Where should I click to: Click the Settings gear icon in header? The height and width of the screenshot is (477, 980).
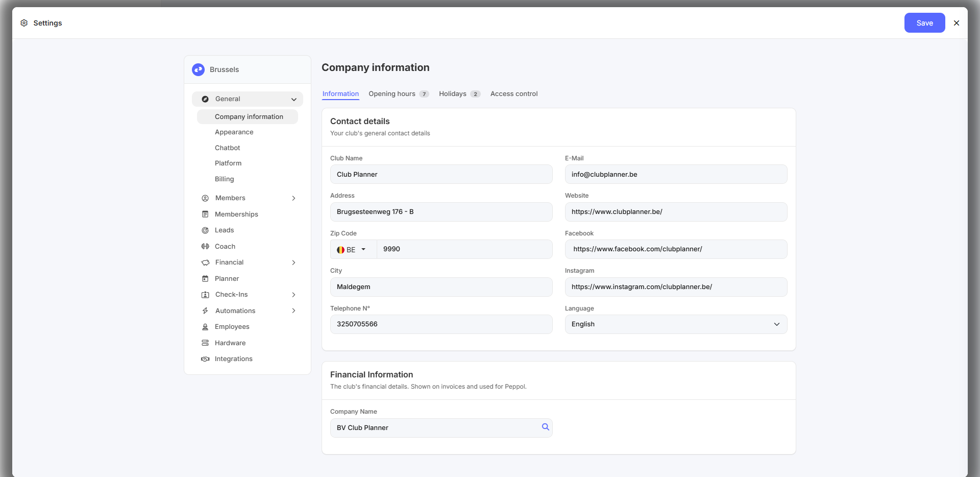[x=24, y=23]
